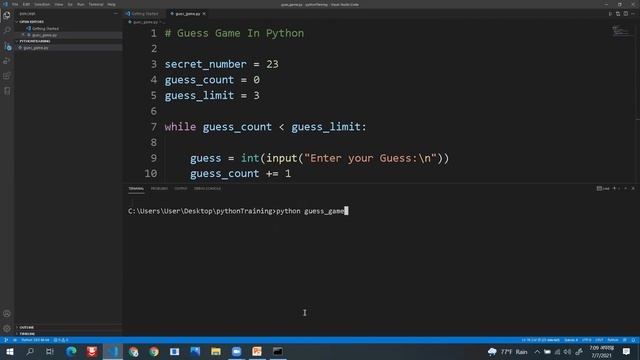Open the Help menu
640x360 pixels.
click(111, 4)
